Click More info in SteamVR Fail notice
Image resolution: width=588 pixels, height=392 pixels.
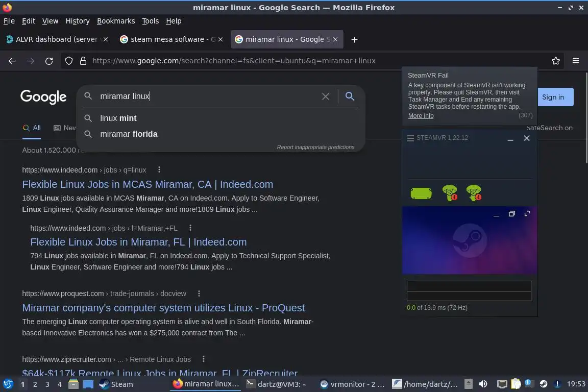[x=421, y=116]
